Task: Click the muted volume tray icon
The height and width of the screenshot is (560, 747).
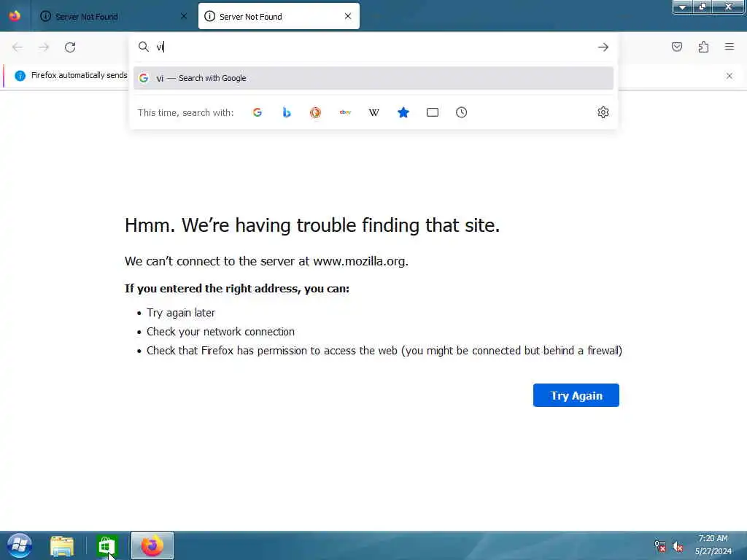Action: pyautogui.click(x=678, y=547)
